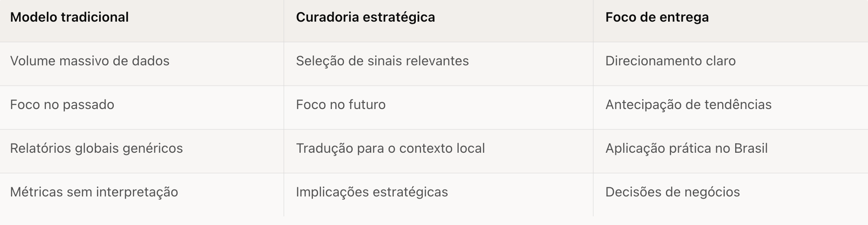Click the word 'Métricas' in the last row
Screen dimensions: 868x225
click(36, 192)
